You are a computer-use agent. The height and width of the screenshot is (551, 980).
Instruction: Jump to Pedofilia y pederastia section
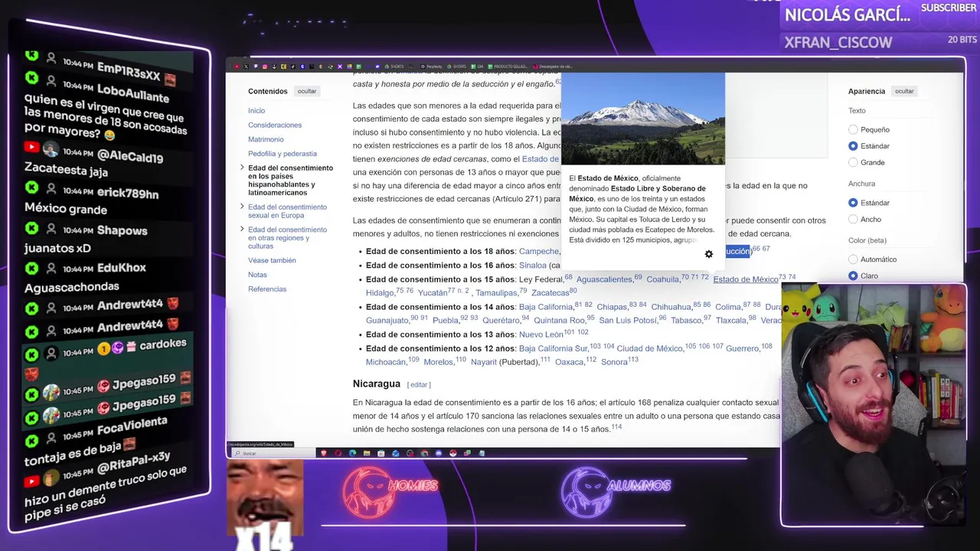(x=283, y=154)
